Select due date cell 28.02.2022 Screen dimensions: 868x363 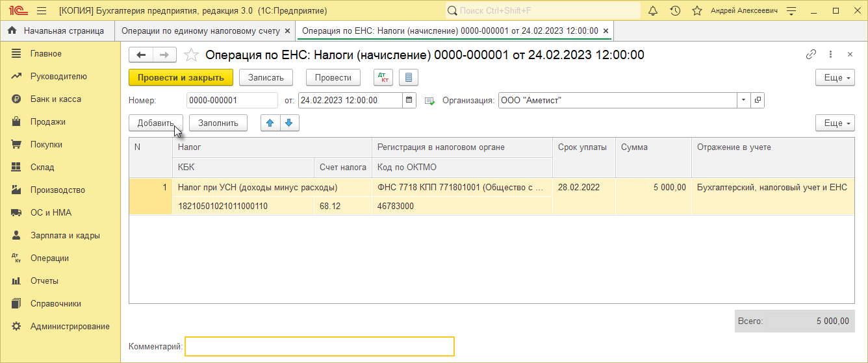(584, 187)
